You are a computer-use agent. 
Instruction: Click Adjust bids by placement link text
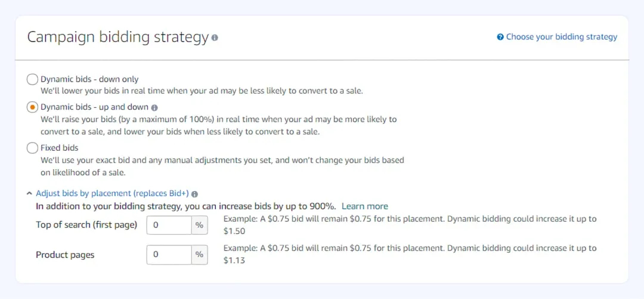112,194
